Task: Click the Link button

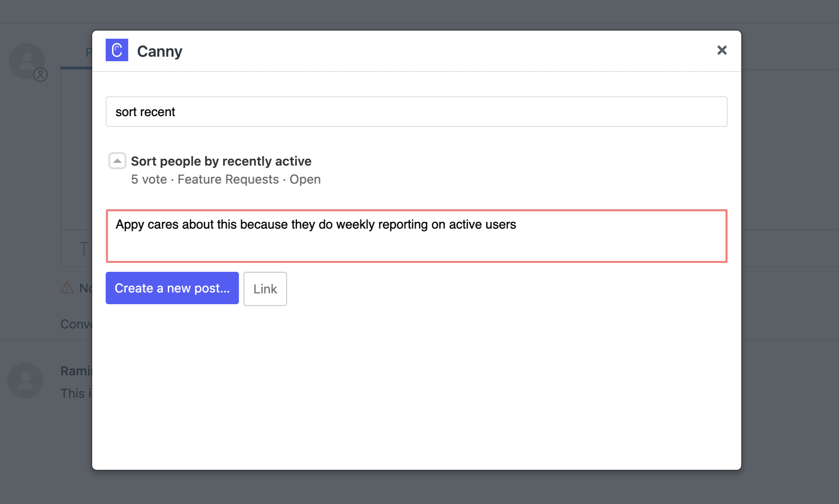Action: pyautogui.click(x=265, y=289)
